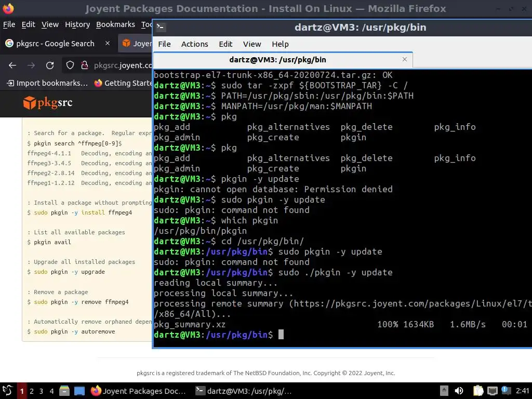532x399 pixels.
Task: Click the ffmpeg2-2.8.14 result row
Action: tap(89, 173)
